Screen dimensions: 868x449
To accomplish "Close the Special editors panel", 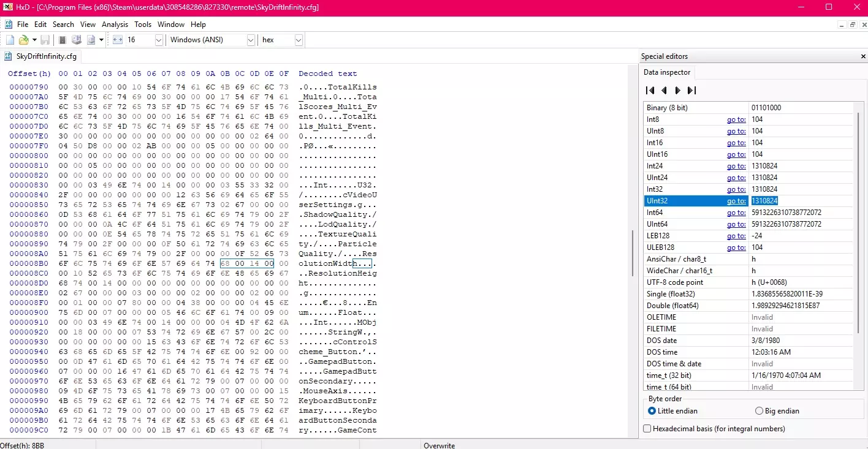I will tap(863, 56).
